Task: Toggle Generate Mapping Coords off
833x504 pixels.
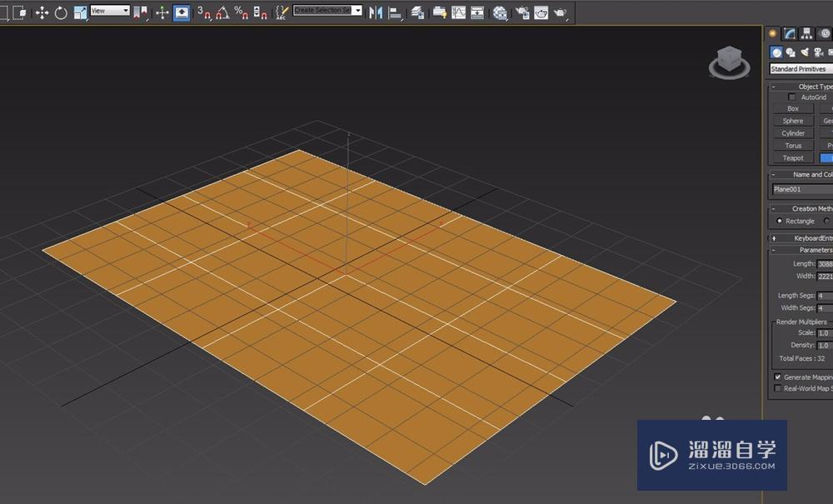Action: tap(776, 377)
